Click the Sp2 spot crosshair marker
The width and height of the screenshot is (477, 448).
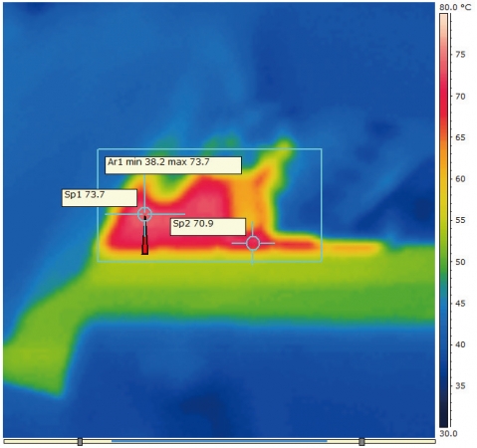tap(253, 243)
